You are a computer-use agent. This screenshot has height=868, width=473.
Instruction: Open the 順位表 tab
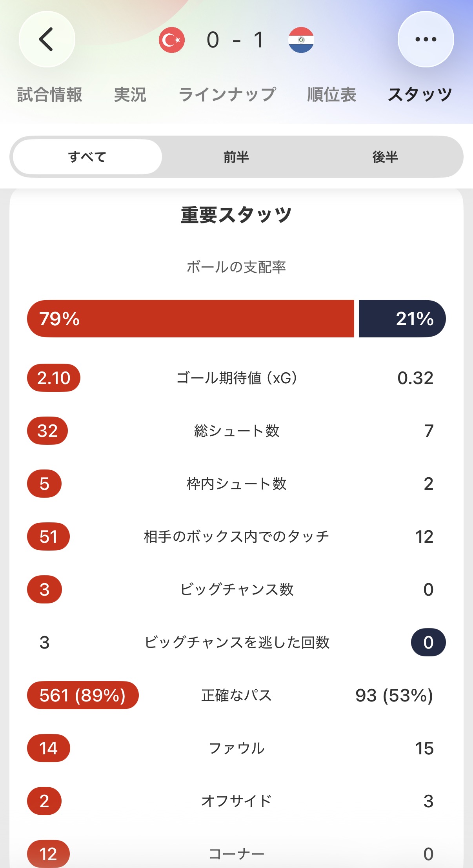coord(332,94)
